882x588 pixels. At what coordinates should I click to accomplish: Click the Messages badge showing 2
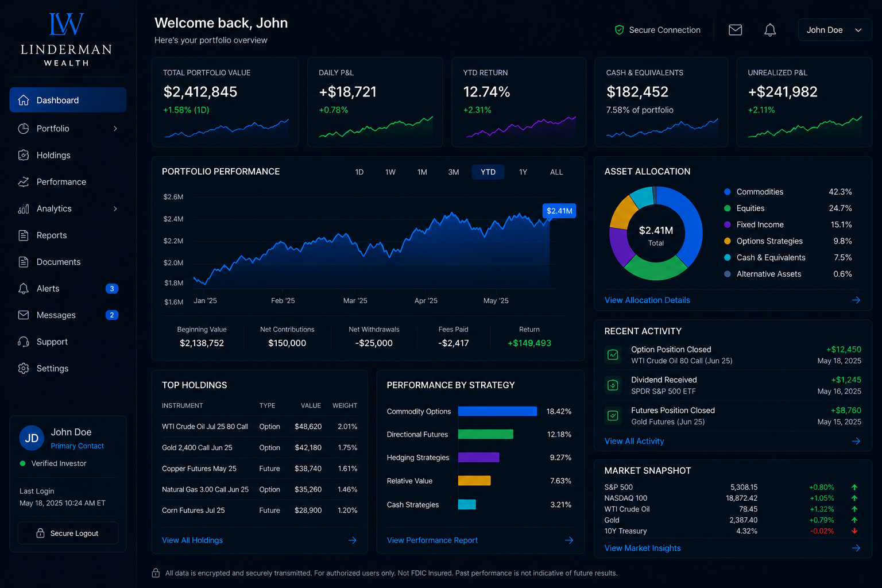click(112, 315)
